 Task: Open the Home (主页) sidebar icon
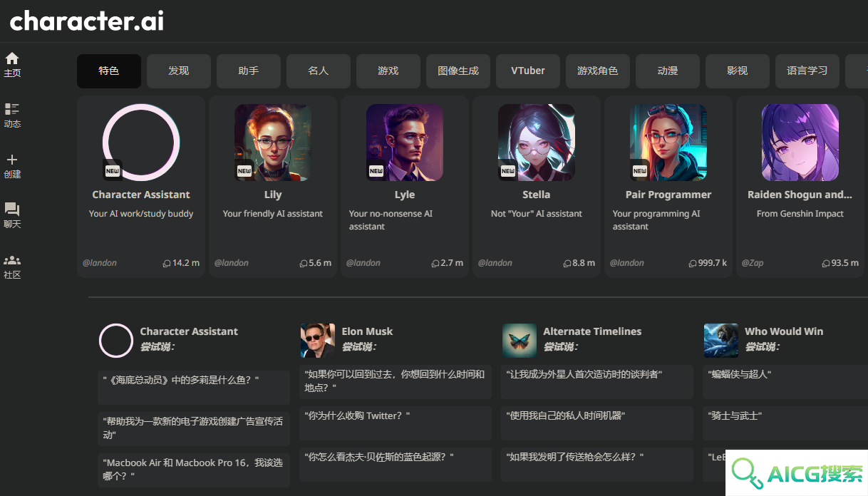tap(12, 58)
